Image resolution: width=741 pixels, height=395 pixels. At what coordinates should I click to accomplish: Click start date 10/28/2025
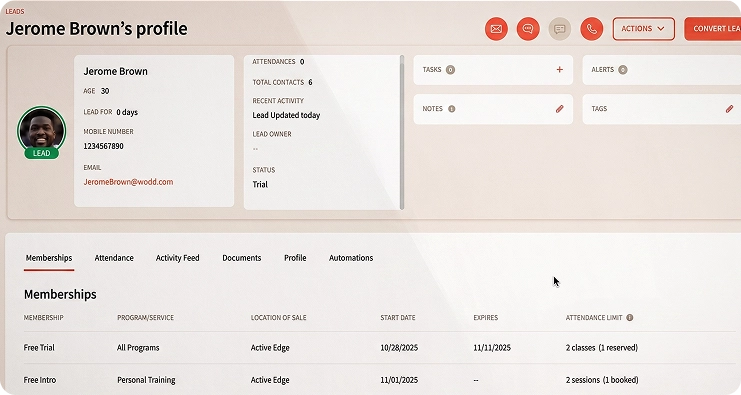(399, 348)
